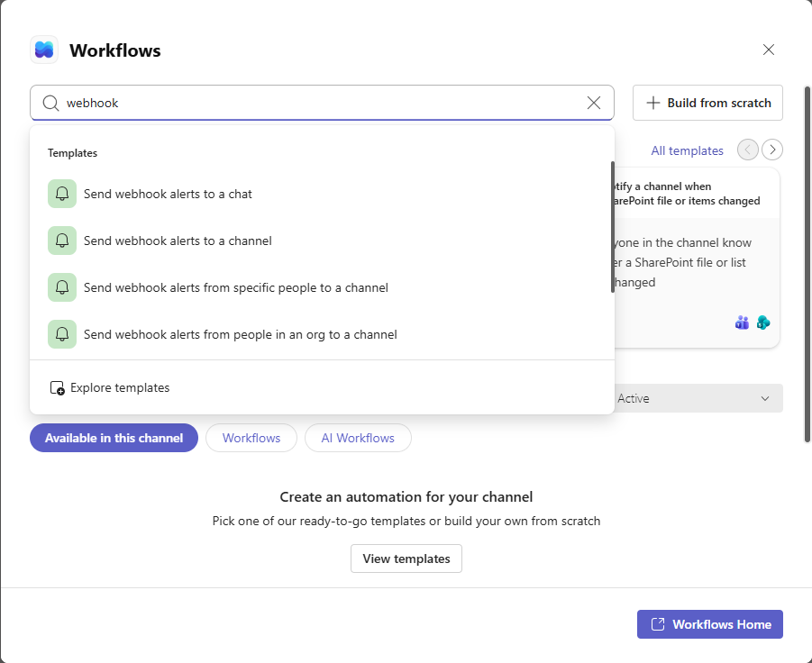
Task: Click the View templates button
Action: pyautogui.click(x=406, y=559)
